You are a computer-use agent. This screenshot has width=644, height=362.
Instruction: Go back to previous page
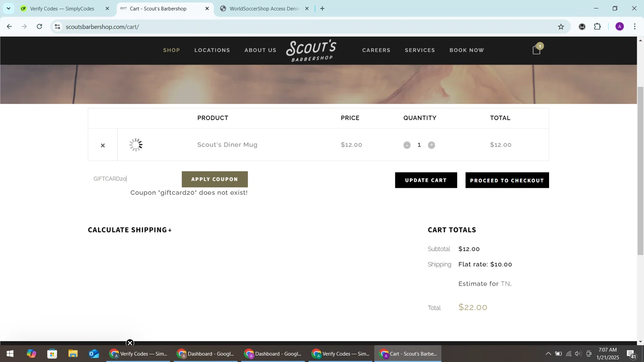coord(9,27)
